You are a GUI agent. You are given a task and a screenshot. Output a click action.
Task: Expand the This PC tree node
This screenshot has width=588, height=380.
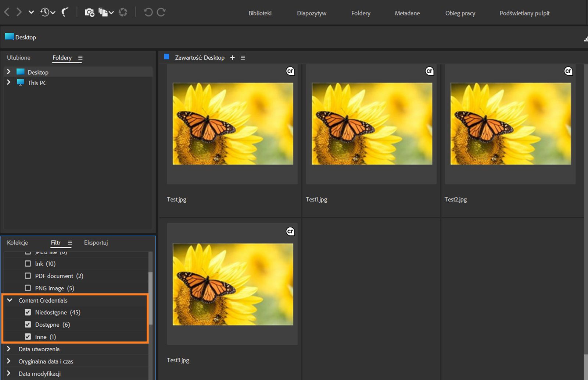[9, 82]
